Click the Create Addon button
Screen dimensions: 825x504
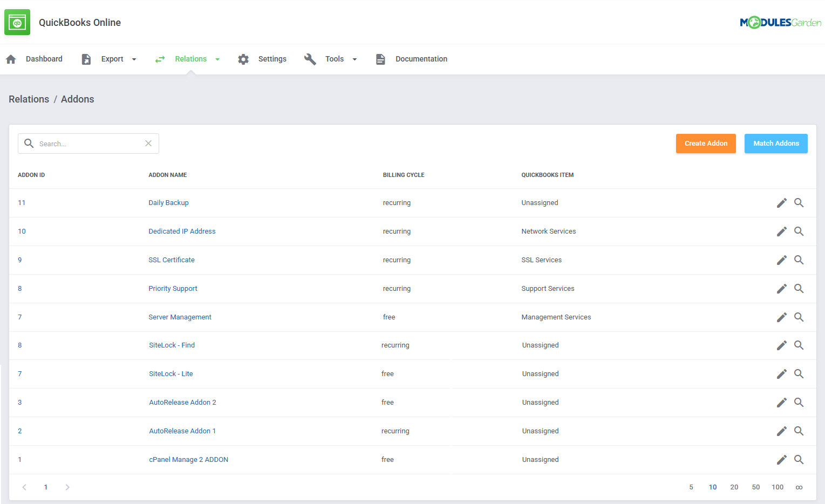tap(706, 144)
